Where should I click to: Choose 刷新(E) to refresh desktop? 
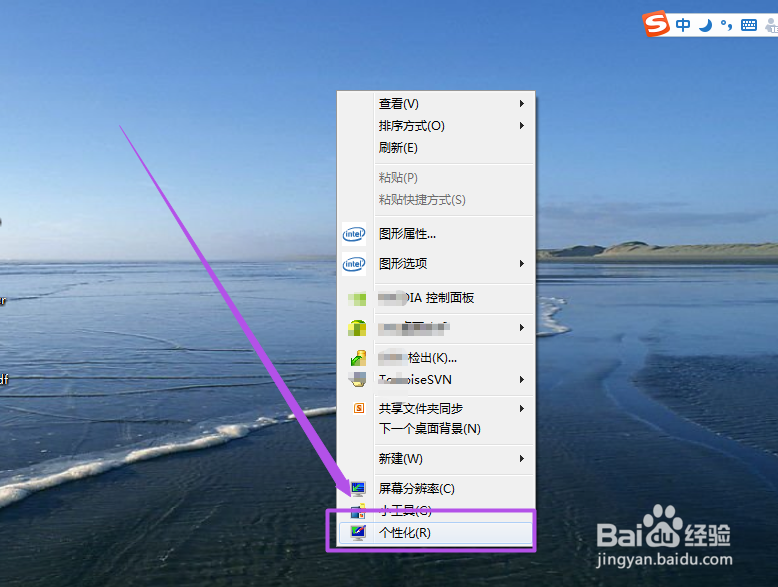436,147
